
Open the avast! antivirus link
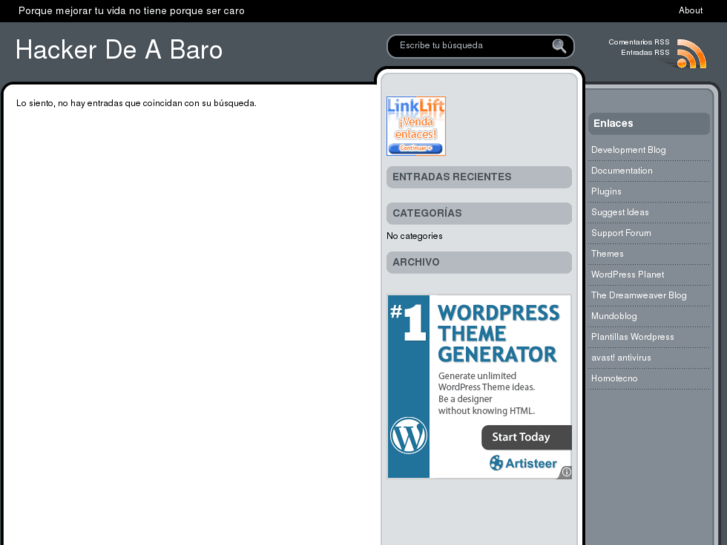click(621, 358)
